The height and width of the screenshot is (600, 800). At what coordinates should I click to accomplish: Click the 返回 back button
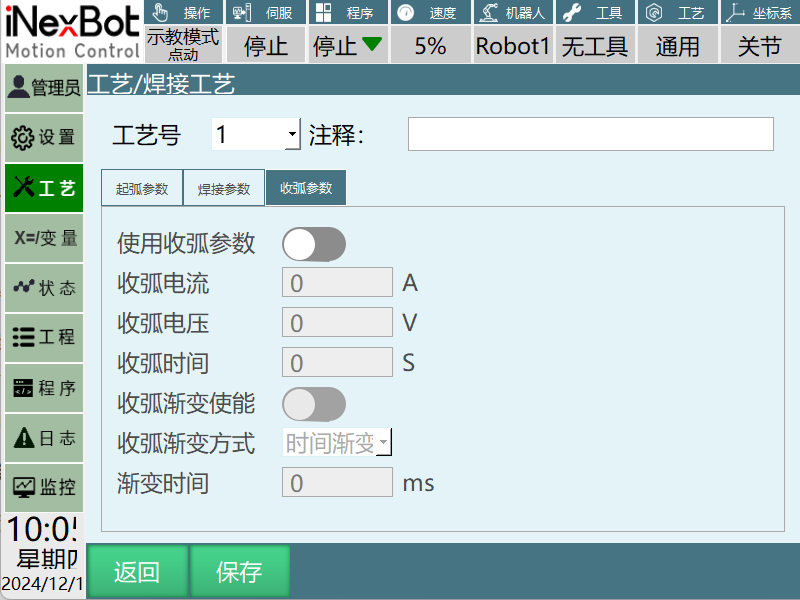137,572
